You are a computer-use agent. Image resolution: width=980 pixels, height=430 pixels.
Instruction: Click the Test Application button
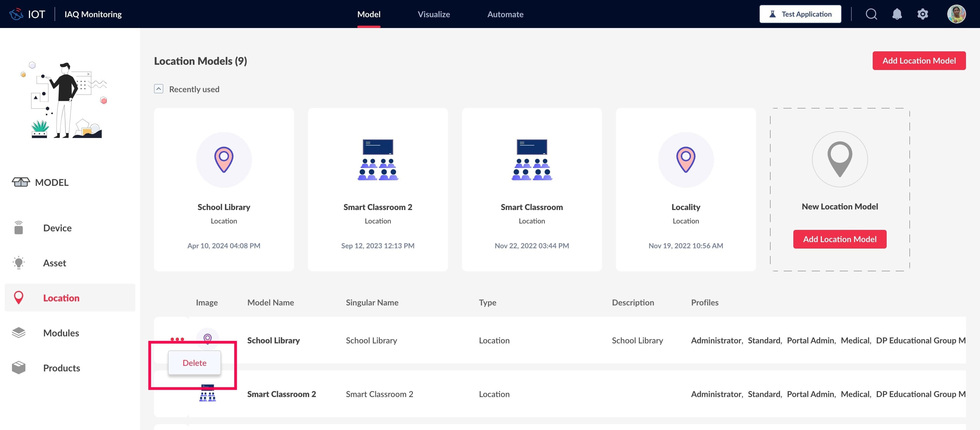click(x=800, y=14)
